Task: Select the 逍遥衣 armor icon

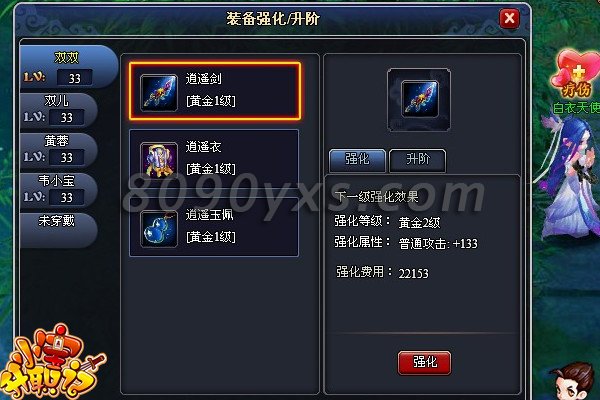Action: pos(159,160)
